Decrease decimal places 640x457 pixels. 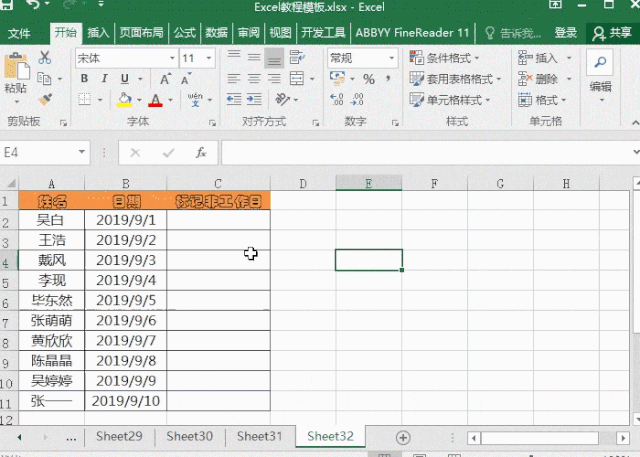pyautogui.click(x=357, y=99)
